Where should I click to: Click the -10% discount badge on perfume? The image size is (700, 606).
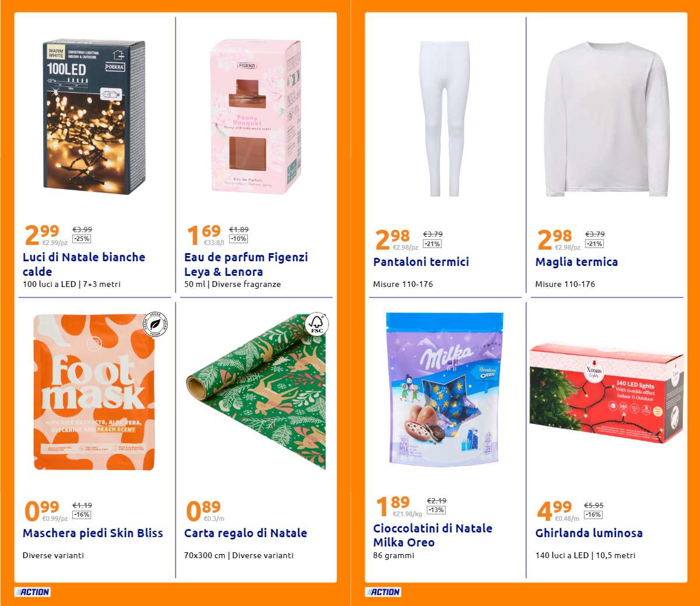[239, 239]
